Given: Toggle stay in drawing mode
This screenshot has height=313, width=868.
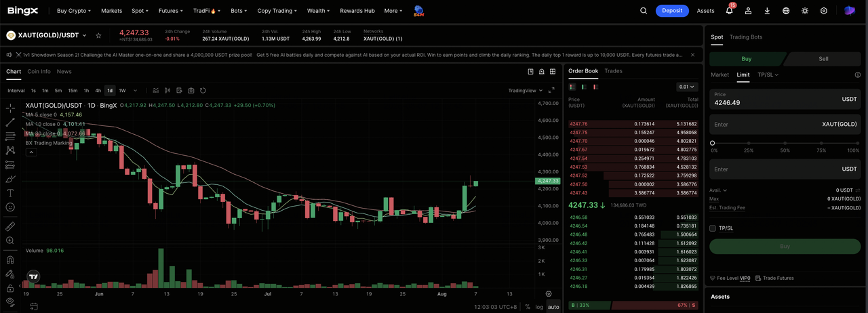Looking at the screenshot, I should pyautogui.click(x=10, y=274).
